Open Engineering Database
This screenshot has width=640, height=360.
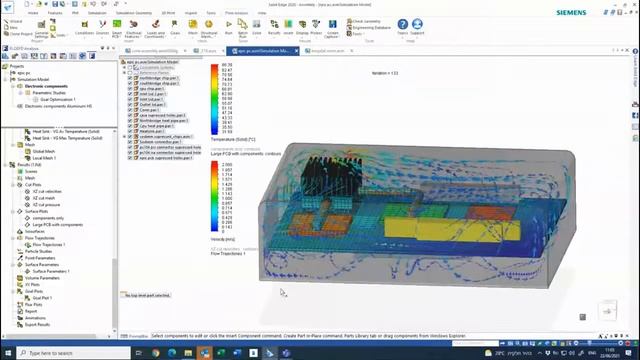pos(369,28)
